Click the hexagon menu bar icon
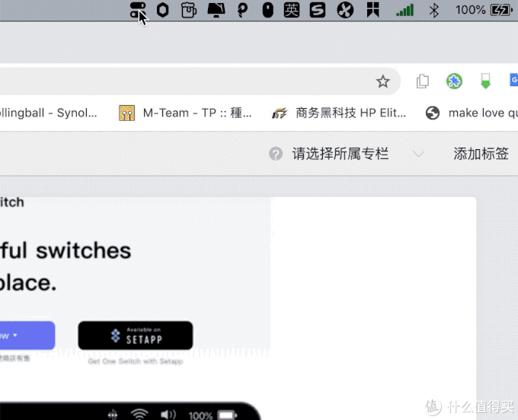518x420 pixels. (x=162, y=10)
